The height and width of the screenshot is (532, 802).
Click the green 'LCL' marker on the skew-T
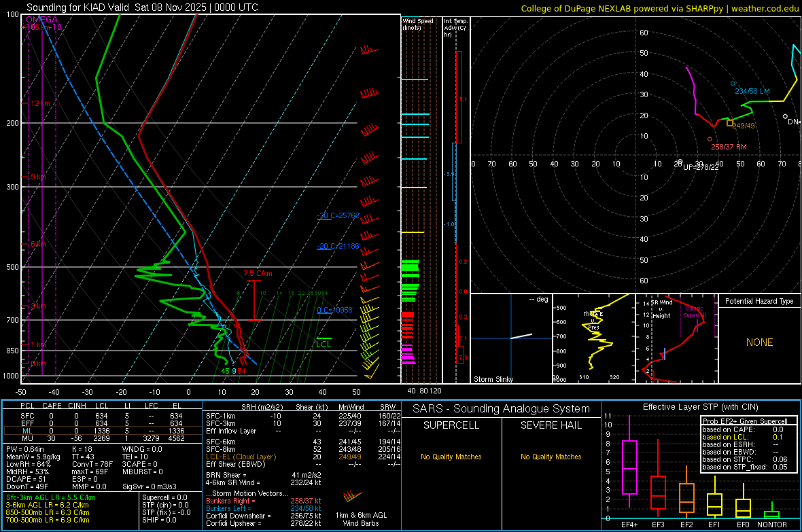[324, 344]
